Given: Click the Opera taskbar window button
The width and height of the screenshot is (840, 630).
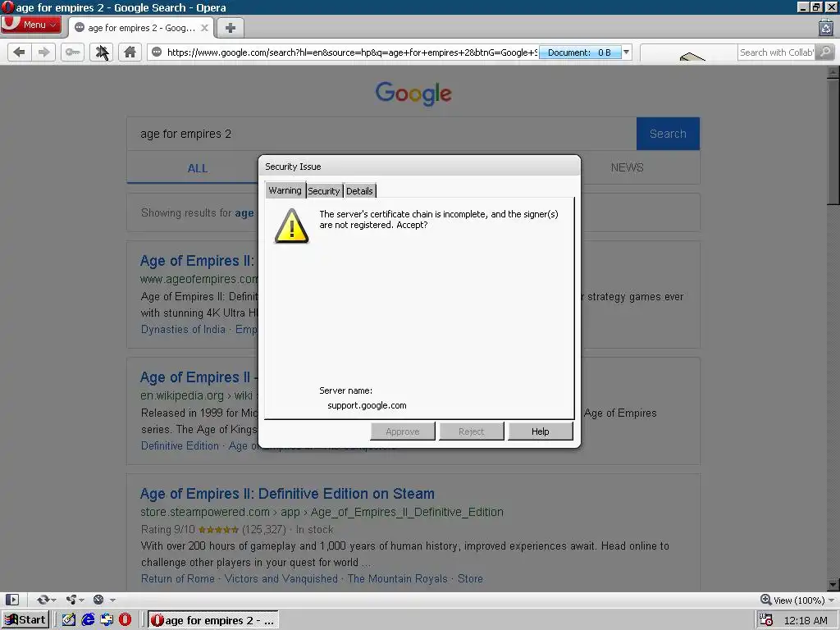Looking at the screenshot, I should click(212, 620).
